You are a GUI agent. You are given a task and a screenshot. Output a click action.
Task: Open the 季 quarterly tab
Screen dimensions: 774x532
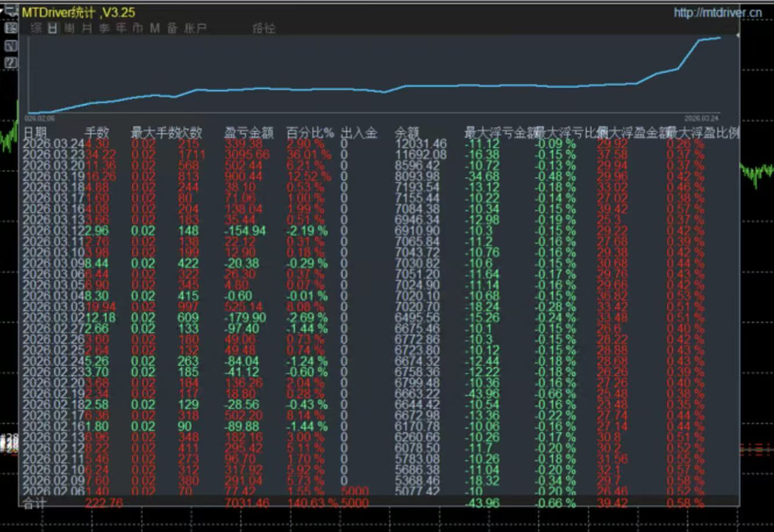point(104,28)
